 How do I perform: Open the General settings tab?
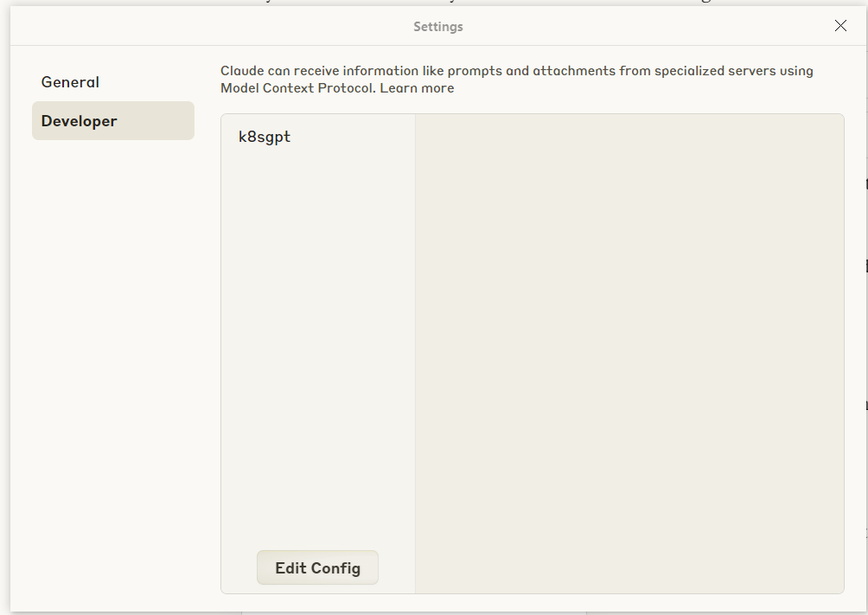pyautogui.click(x=71, y=82)
